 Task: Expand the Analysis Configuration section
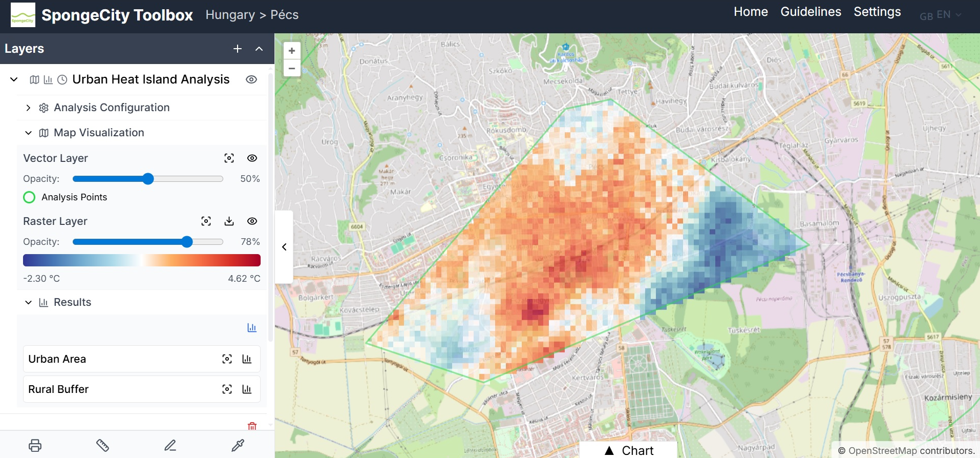[29, 108]
